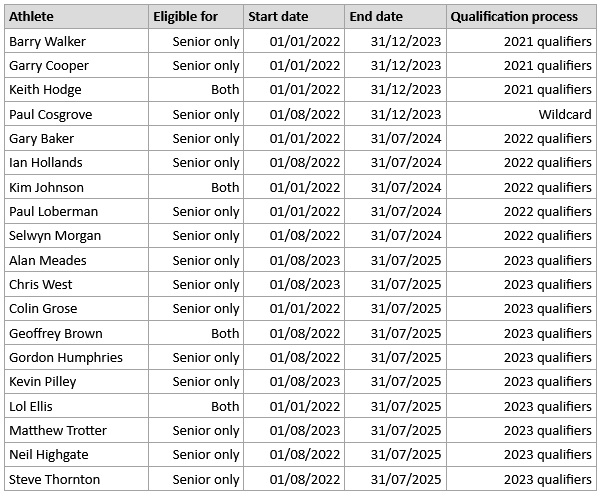
Task: Select the Selwyn Morgan name cell
Action: coord(77,236)
